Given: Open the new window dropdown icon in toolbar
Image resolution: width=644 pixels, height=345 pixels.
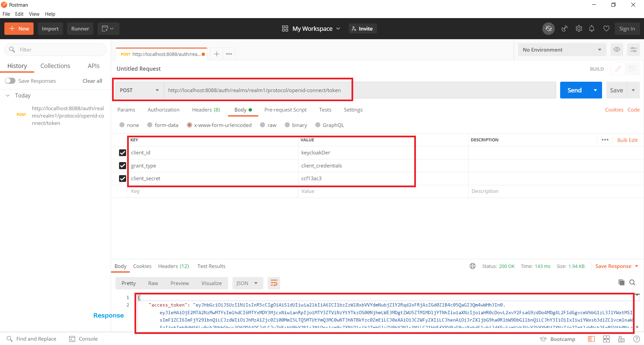Looking at the screenshot, I should (x=108, y=29).
